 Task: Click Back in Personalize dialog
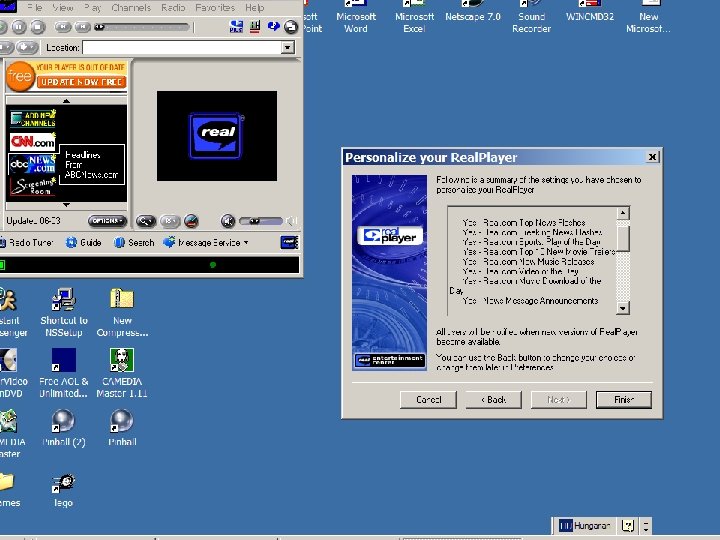(x=494, y=399)
